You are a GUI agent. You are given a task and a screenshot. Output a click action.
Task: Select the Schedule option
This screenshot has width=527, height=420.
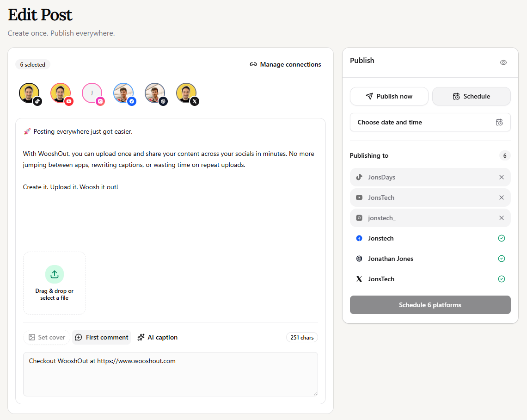pyautogui.click(x=471, y=96)
